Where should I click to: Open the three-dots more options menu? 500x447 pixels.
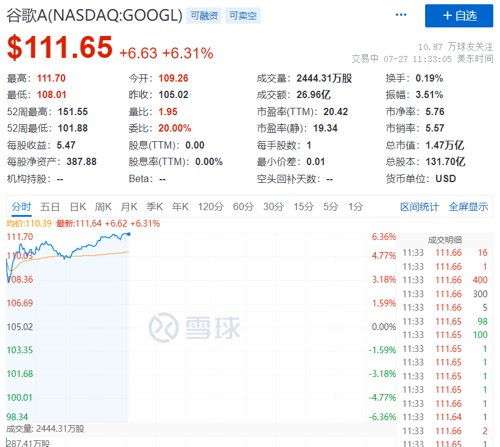(401, 15)
